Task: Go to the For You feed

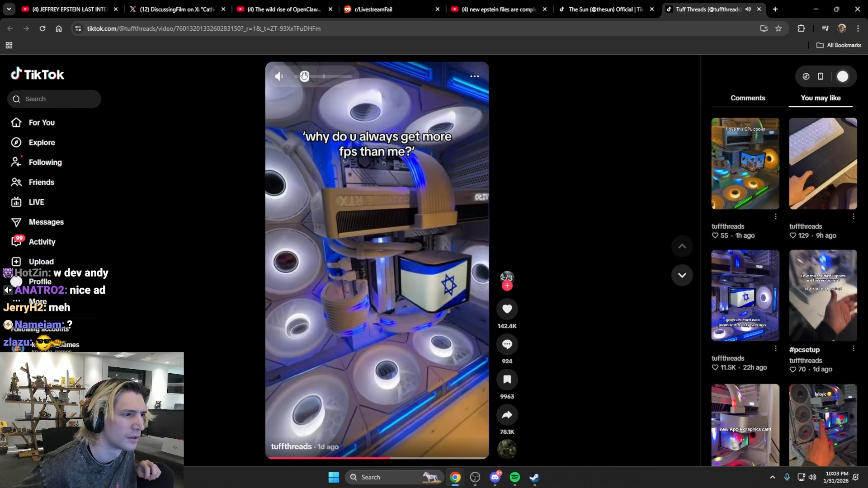Action: point(41,122)
